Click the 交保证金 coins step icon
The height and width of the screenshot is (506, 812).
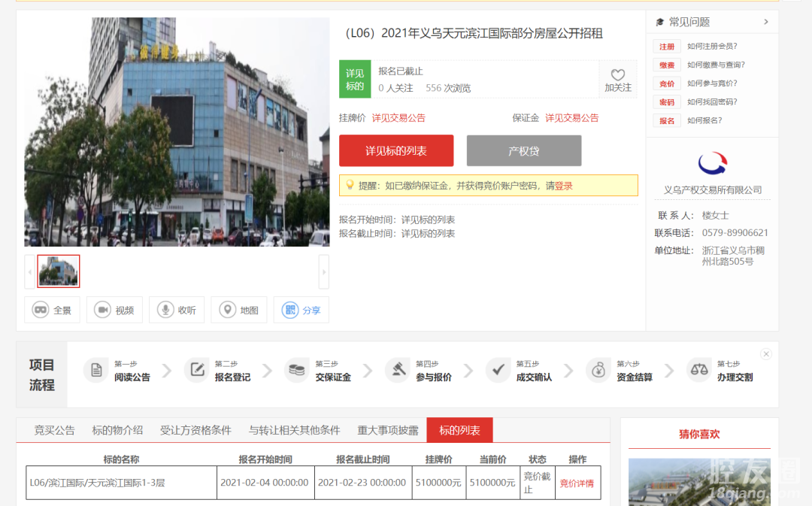coord(297,371)
